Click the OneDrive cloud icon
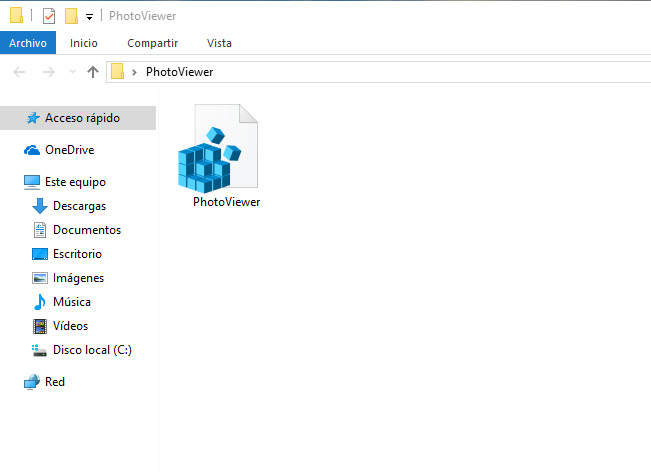Image resolution: width=651 pixels, height=472 pixels. [32, 150]
